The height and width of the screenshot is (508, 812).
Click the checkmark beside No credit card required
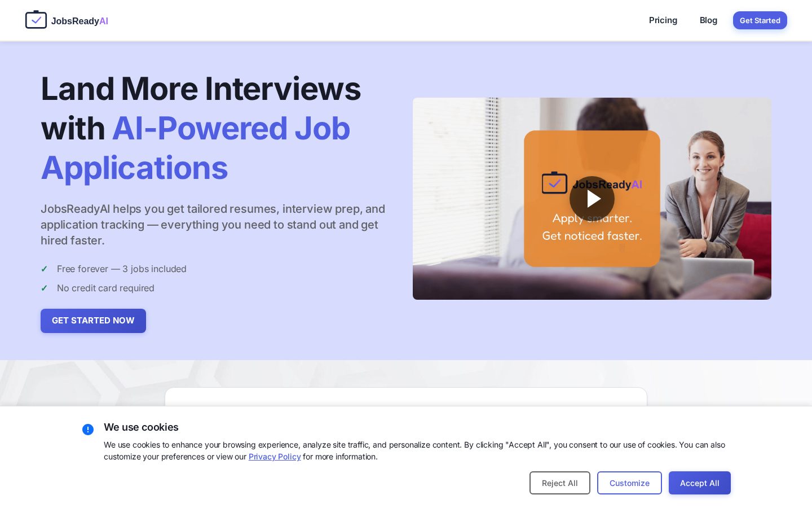[x=44, y=288]
